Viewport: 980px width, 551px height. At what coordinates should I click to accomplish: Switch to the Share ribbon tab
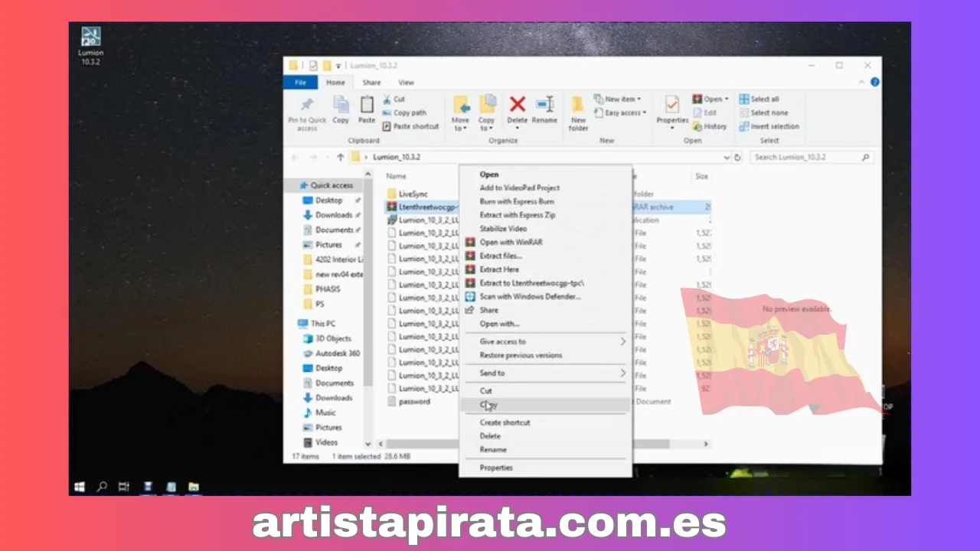click(371, 83)
